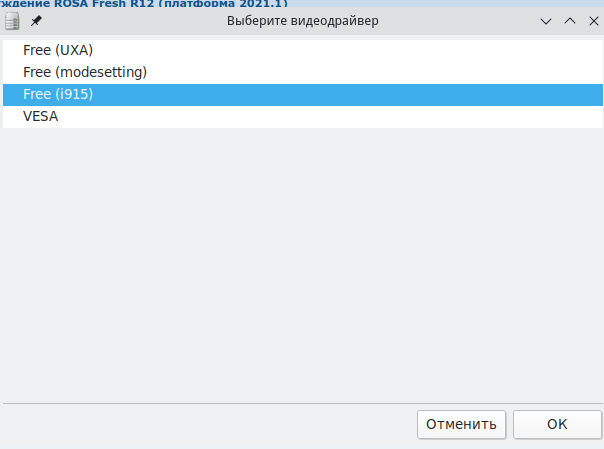
Task: Click the separator line above the dialog buttons
Action: click(x=303, y=404)
